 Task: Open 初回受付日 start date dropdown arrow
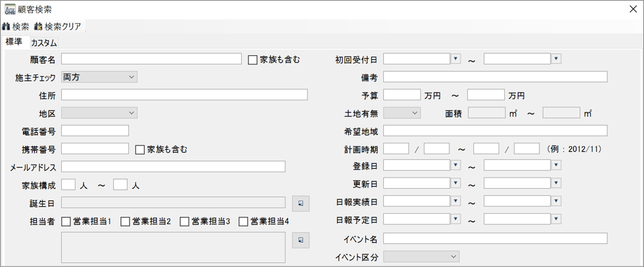[456, 59]
